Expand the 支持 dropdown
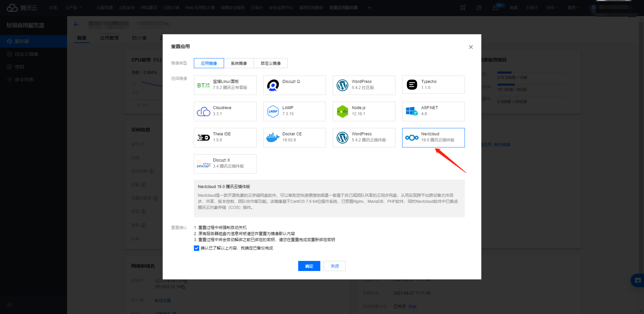Screen dimensions: 644x314 (552, 8)
